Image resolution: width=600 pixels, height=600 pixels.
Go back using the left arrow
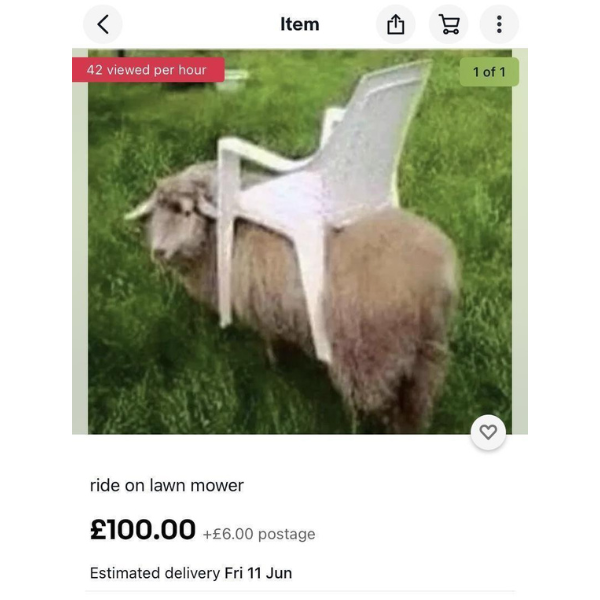tap(103, 24)
